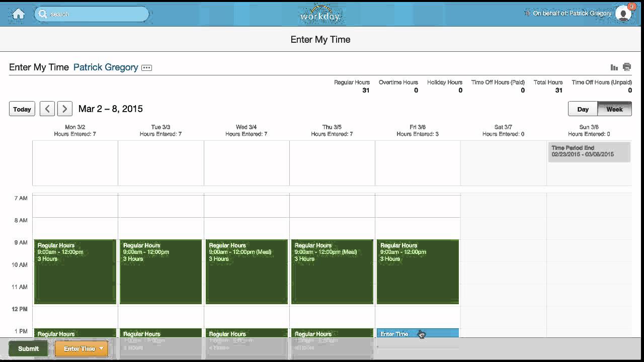The height and width of the screenshot is (362, 644).
Task: Type in the search field
Action: click(x=96, y=14)
